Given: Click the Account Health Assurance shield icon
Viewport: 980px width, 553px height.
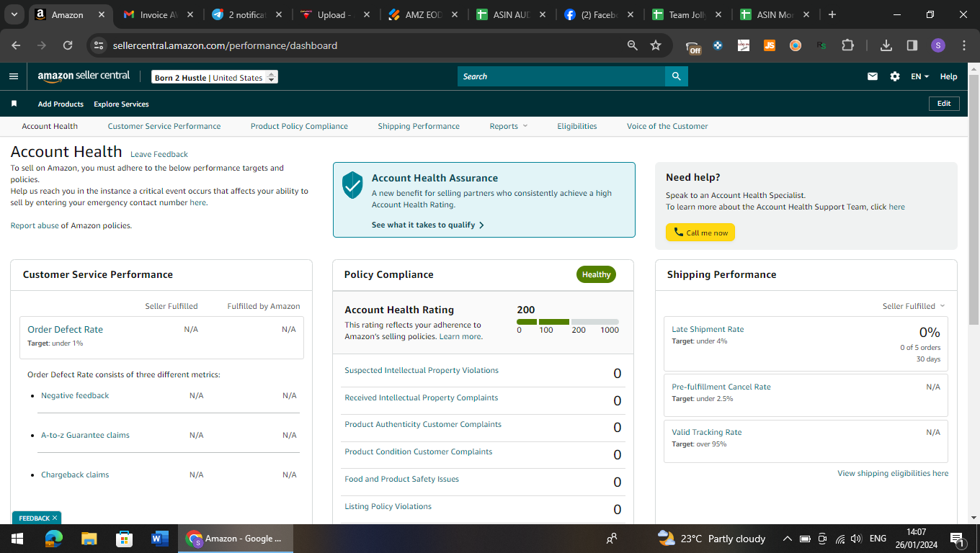Looking at the screenshot, I should coord(352,185).
